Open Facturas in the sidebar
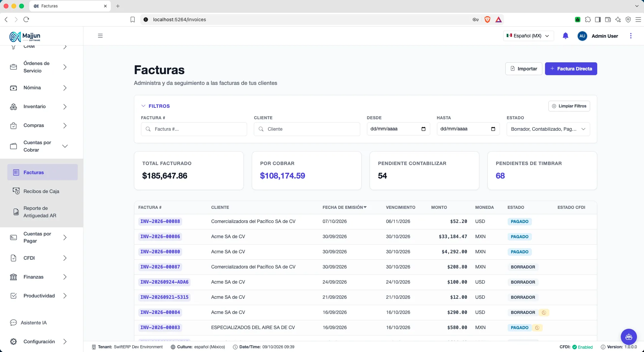644x352 pixels. [42, 172]
